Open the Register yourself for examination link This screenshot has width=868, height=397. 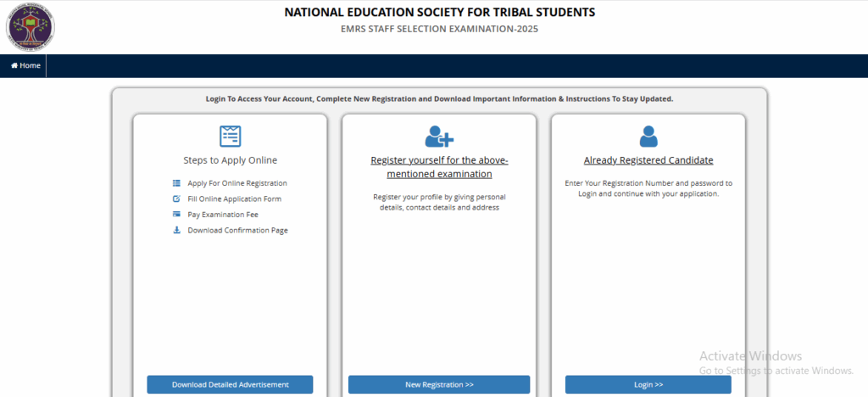(439, 167)
